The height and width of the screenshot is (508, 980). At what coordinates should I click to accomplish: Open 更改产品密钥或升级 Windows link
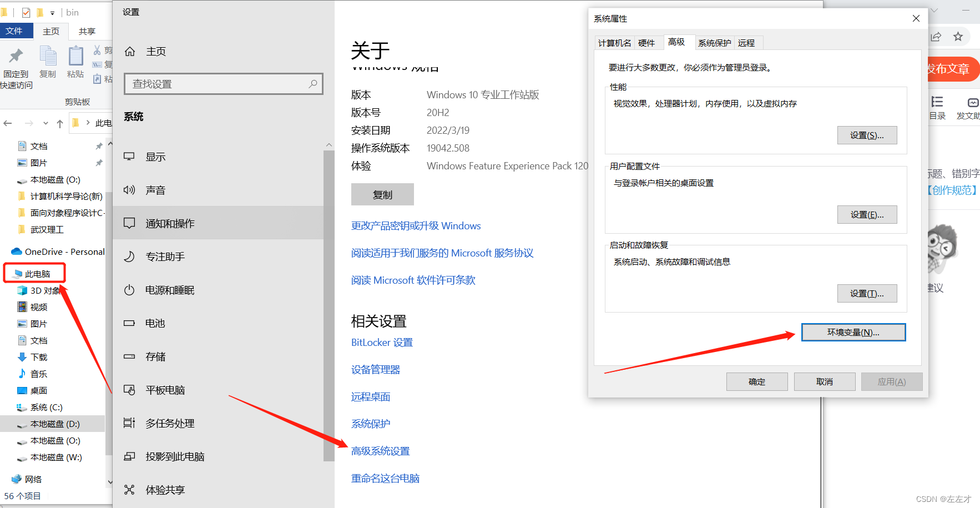coord(416,225)
